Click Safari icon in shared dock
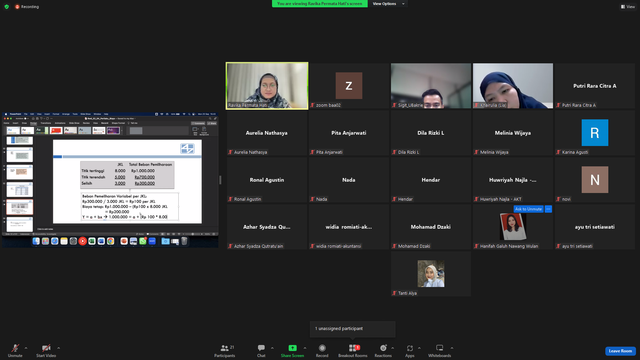This screenshot has width=640, height=360. (55, 241)
